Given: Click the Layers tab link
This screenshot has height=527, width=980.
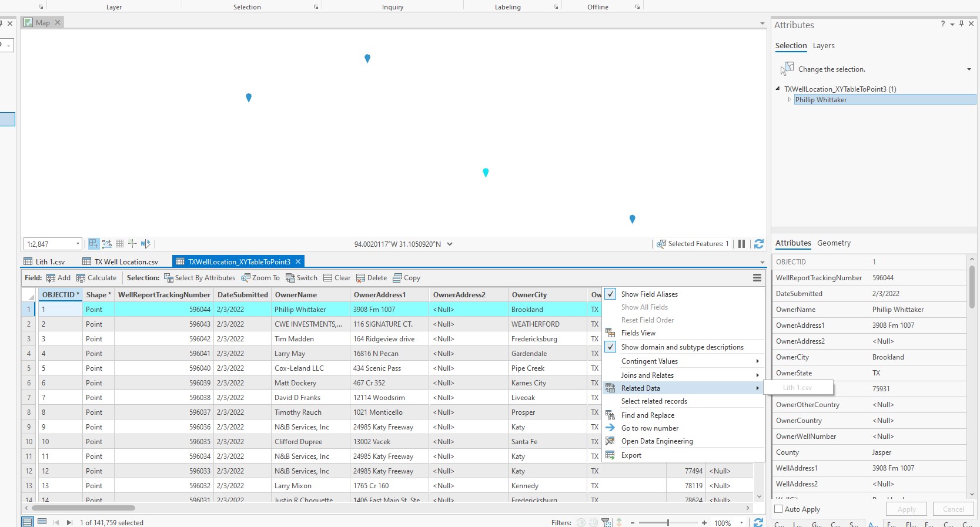Looking at the screenshot, I should [824, 46].
